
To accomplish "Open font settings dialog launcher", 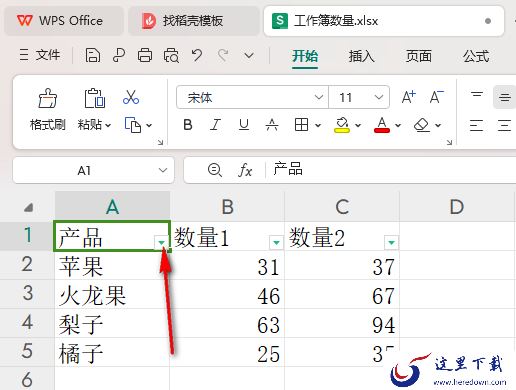I will pyautogui.click(x=449, y=143).
